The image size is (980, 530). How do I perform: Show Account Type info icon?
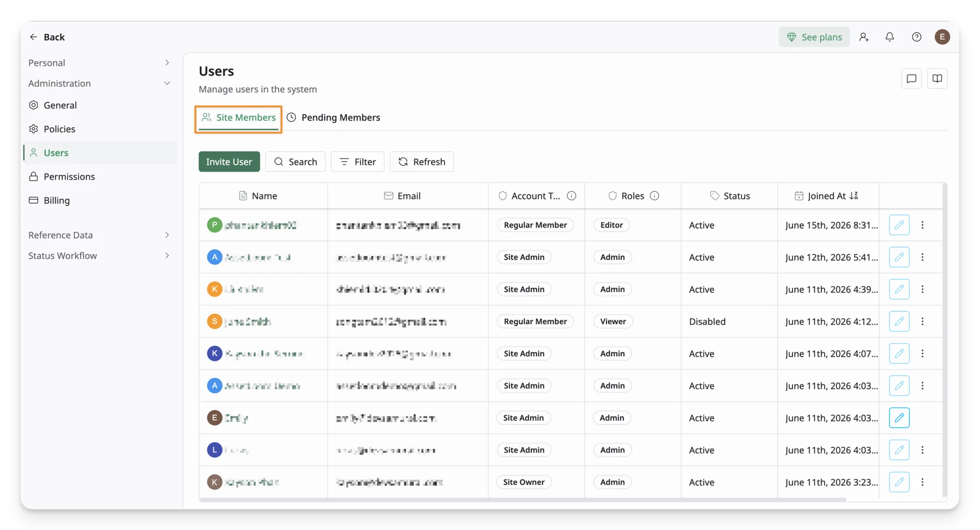pos(572,196)
